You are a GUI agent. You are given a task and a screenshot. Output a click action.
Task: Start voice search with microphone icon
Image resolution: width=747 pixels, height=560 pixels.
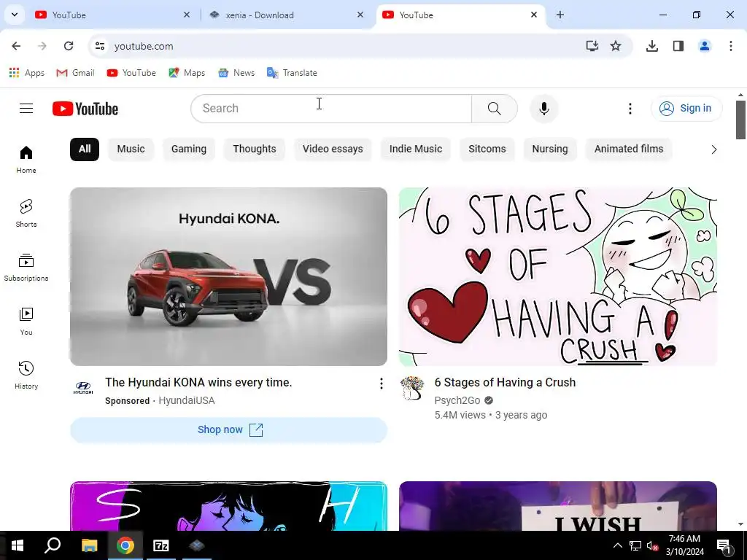click(x=543, y=109)
